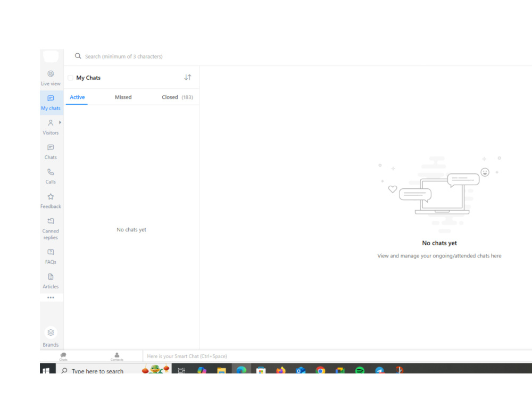This screenshot has width=532, height=399.
Task: Open the Brands switcher
Action: [51, 337]
